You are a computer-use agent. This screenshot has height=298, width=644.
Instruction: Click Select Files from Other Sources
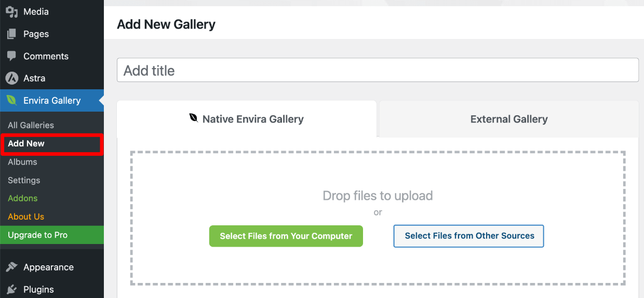coord(469,236)
